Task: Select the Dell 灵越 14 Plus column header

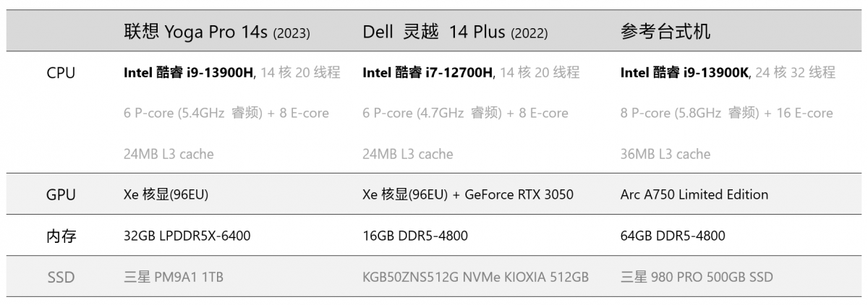Action: click(455, 32)
